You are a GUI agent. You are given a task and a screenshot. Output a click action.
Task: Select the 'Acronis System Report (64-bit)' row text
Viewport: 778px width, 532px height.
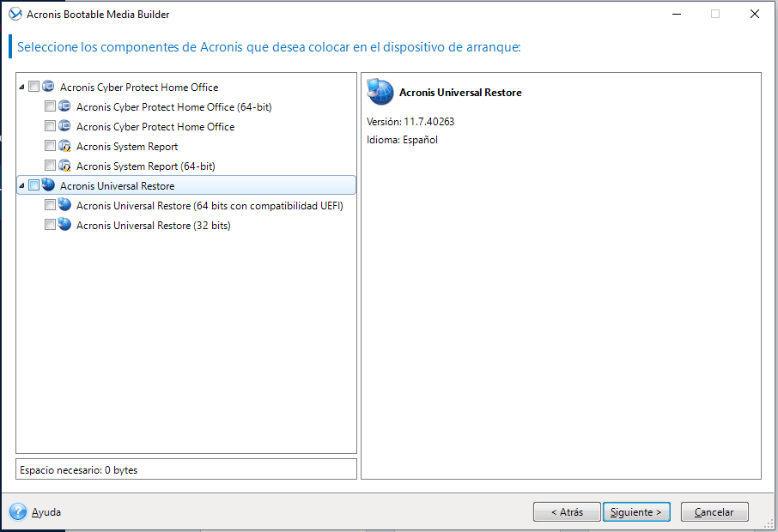click(145, 166)
